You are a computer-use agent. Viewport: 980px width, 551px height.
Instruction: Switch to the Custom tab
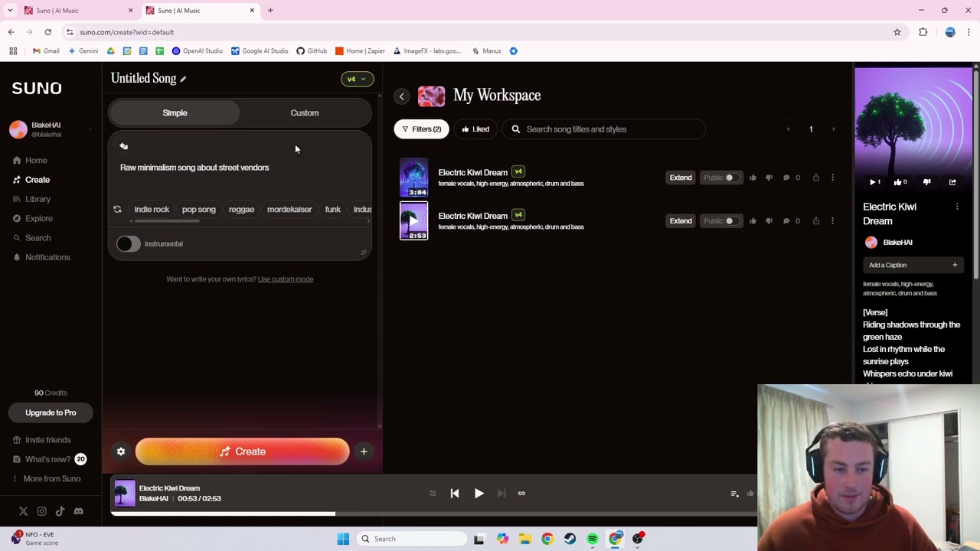(x=305, y=112)
